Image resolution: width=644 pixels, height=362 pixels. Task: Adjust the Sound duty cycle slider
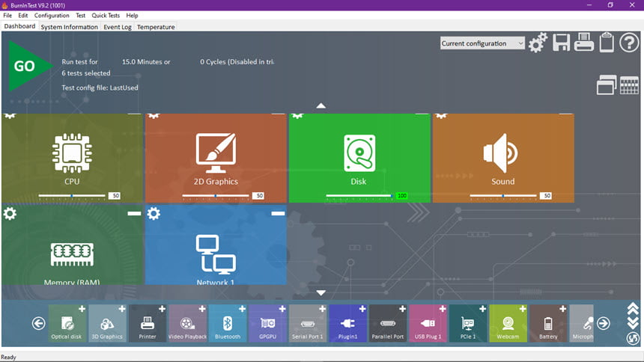(503, 196)
